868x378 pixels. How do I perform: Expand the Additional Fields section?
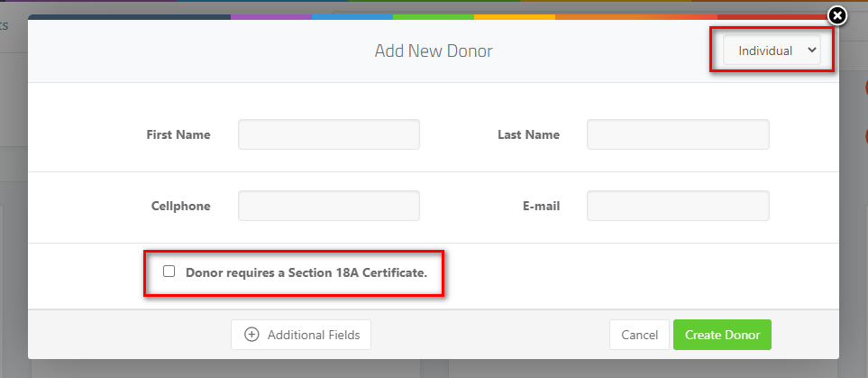(x=300, y=335)
